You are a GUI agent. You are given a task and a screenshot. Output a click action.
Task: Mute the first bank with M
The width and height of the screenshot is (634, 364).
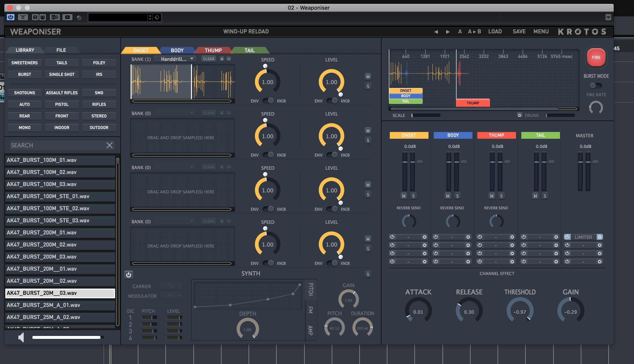pos(368,77)
